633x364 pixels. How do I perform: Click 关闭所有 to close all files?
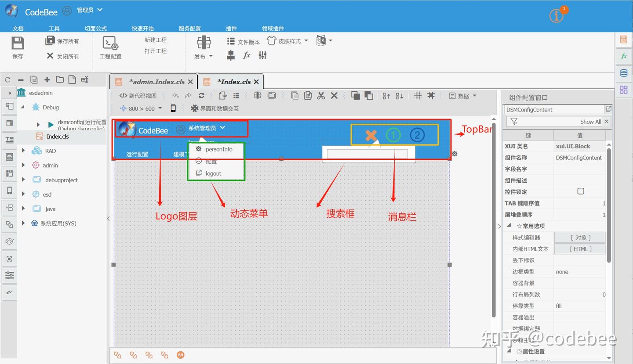click(62, 56)
